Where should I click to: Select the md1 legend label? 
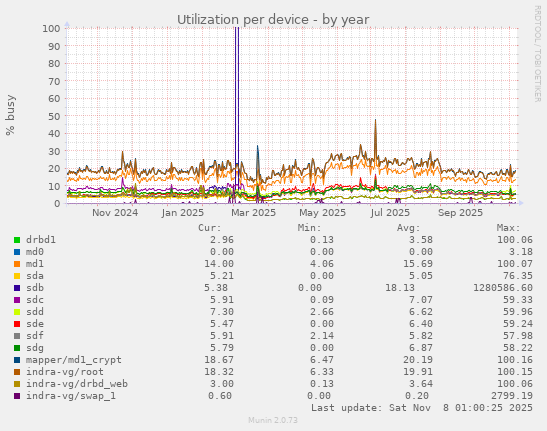[35, 263]
